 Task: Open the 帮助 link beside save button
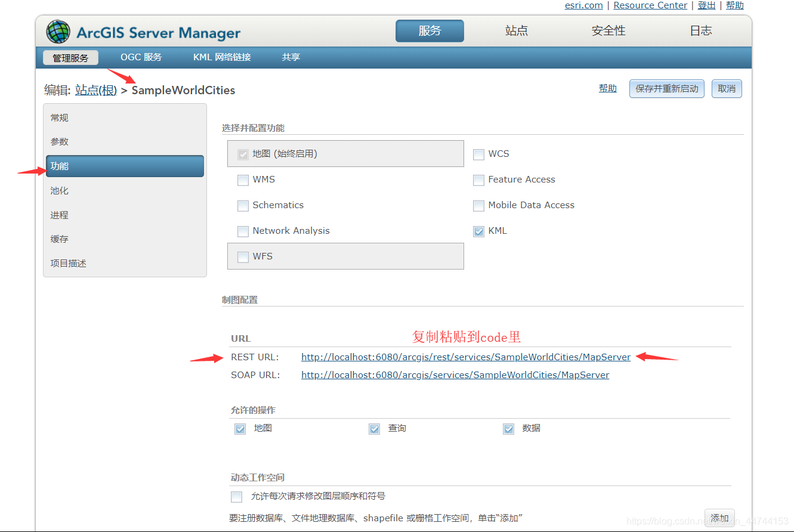[x=608, y=88]
